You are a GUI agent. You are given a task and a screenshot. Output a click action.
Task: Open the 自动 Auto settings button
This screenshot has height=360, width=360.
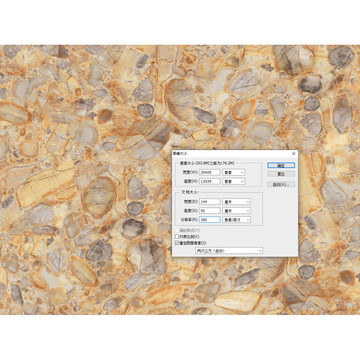click(281, 184)
